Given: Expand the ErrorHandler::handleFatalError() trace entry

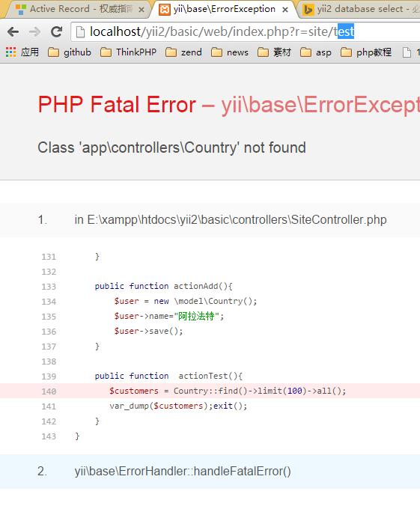Looking at the screenshot, I should pyautogui.click(x=210, y=472).
